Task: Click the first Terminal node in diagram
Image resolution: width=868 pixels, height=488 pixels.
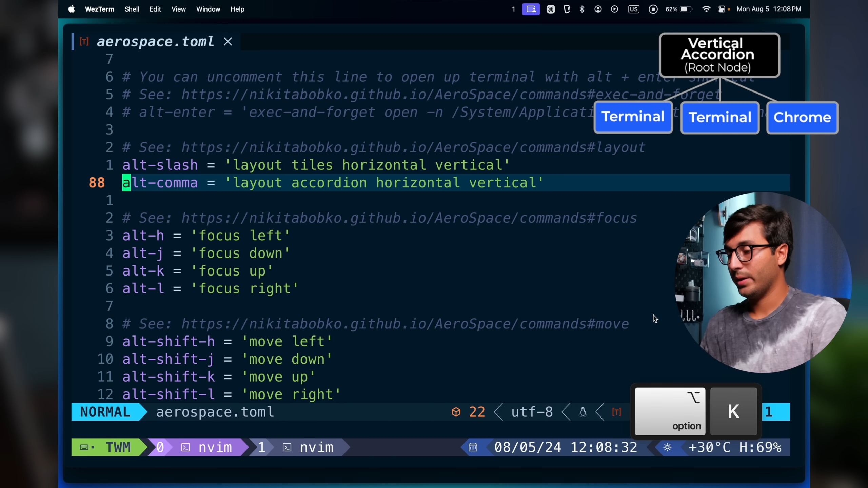Action: [x=633, y=117]
